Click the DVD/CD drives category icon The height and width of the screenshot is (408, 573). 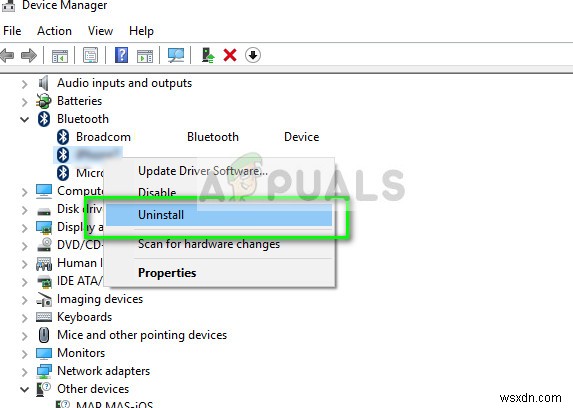tap(44, 245)
